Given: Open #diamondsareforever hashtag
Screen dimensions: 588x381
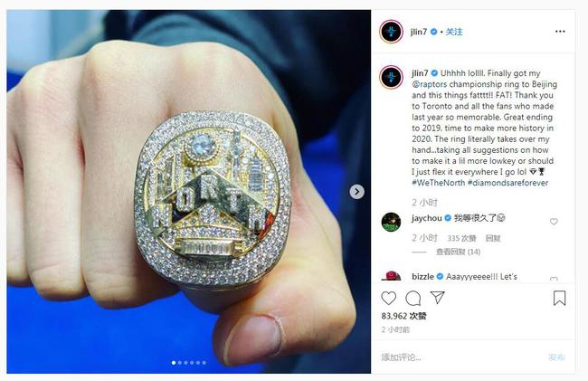Looking at the screenshot, I should (x=507, y=183).
